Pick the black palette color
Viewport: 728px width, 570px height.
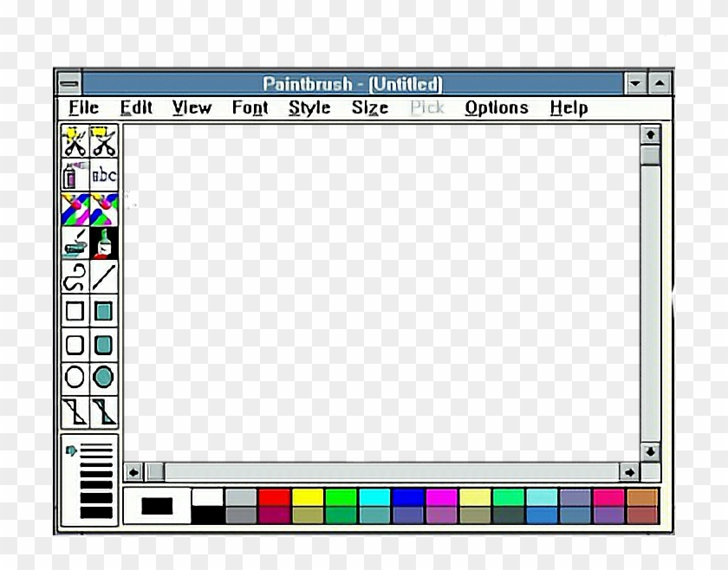click(207, 515)
